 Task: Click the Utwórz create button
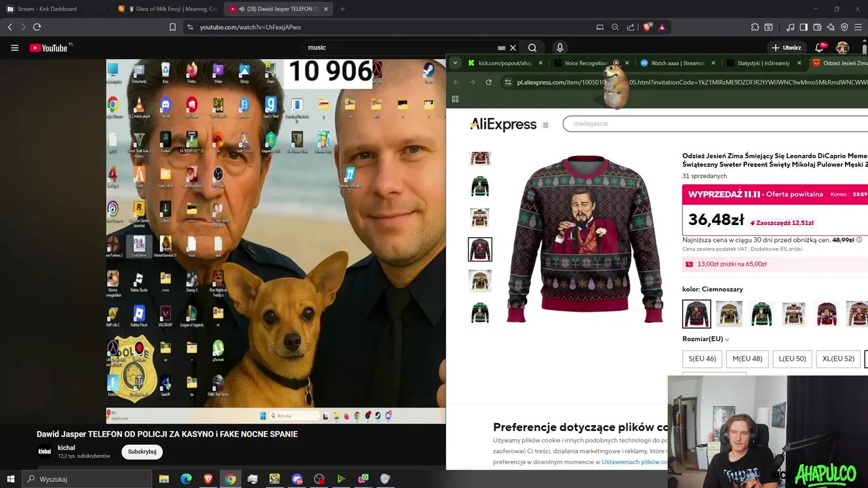pyautogui.click(x=787, y=47)
